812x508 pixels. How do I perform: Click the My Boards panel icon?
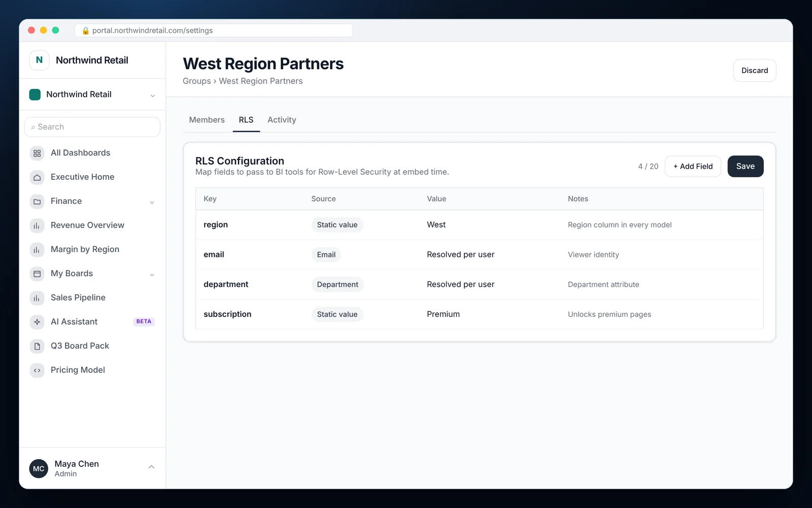37,274
